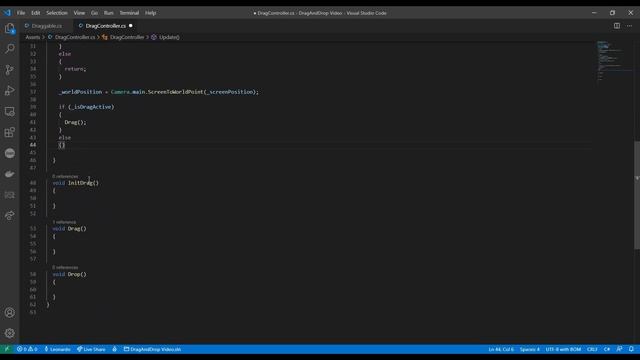Open the Explorer view in activity bar
640x360 pixels.
[x=10, y=28]
